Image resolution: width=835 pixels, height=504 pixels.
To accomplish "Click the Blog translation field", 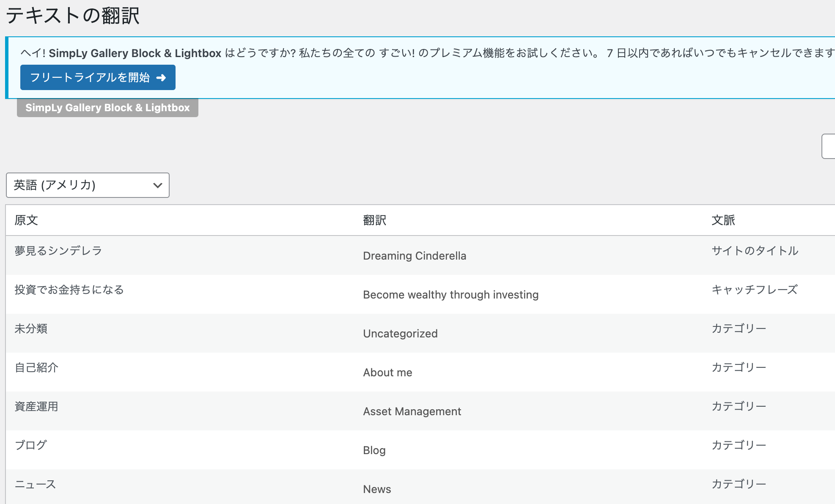I will pyautogui.click(x=374, y=450).
